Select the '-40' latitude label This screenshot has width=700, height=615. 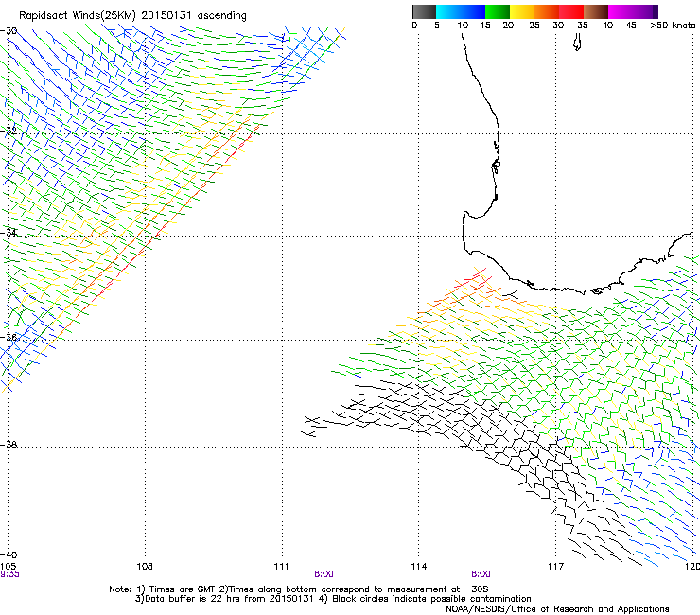pos(9,554)
